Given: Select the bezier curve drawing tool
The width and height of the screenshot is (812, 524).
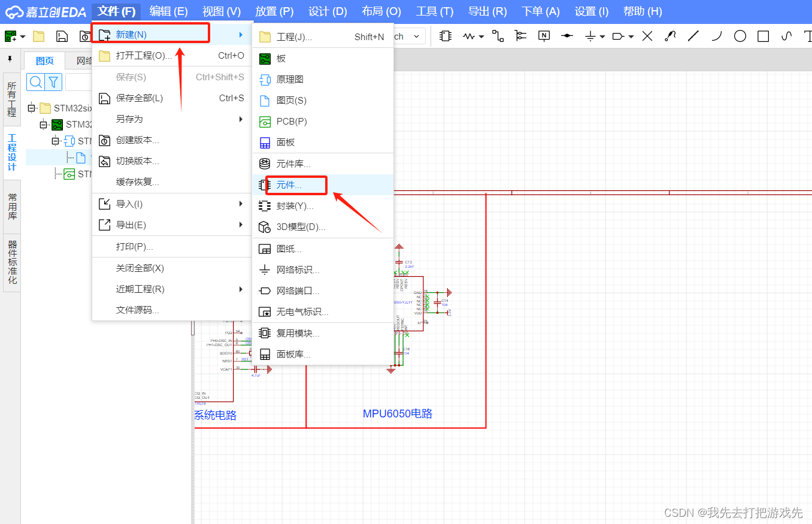Looking at the screenshot, I should point(787,36).
